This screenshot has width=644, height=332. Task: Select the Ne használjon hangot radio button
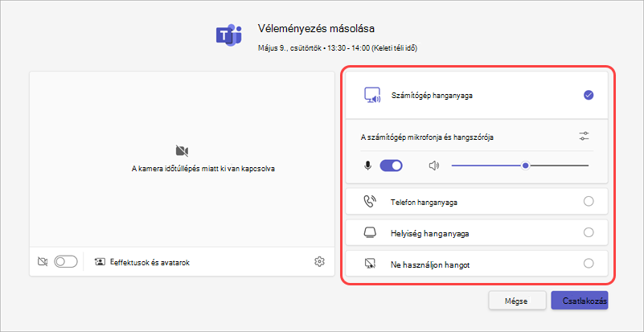pos(589,264)
